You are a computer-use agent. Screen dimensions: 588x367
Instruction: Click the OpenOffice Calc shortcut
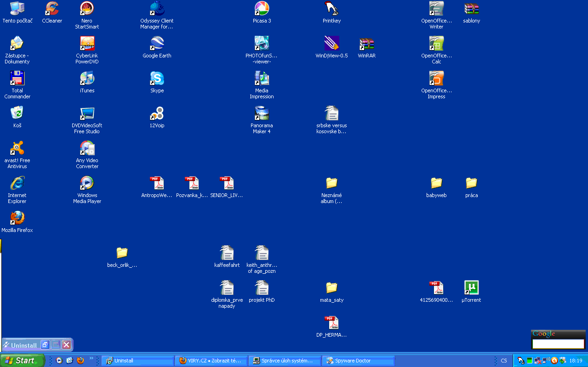pos(436,44)
